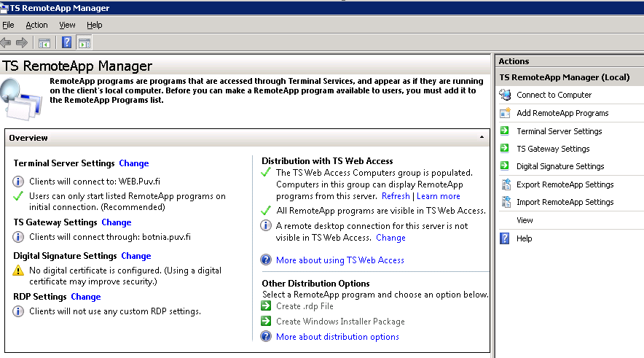Open the Learn more link

click(x=439, y=196)
